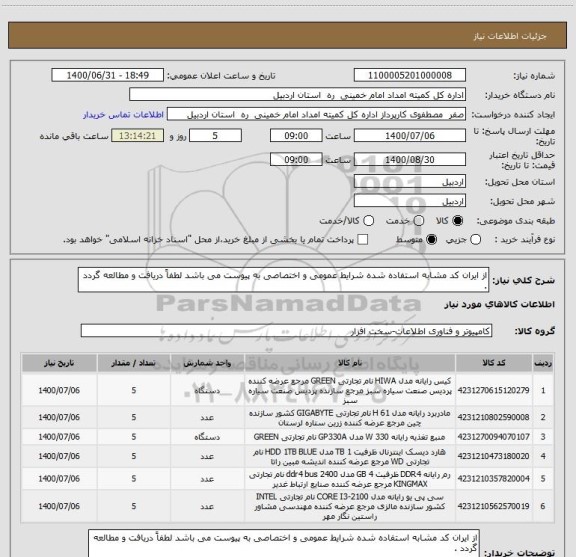The height and width of the screenshot is (557, 576).
Task: Open the اطلاعات تماس خریدار link
Action: point(123,115)
